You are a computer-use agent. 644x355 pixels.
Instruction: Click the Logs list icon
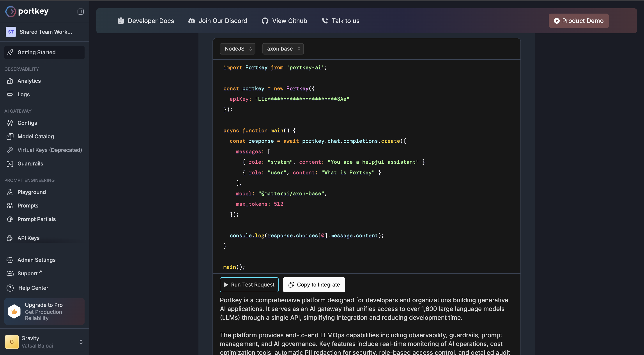point(10,94)
